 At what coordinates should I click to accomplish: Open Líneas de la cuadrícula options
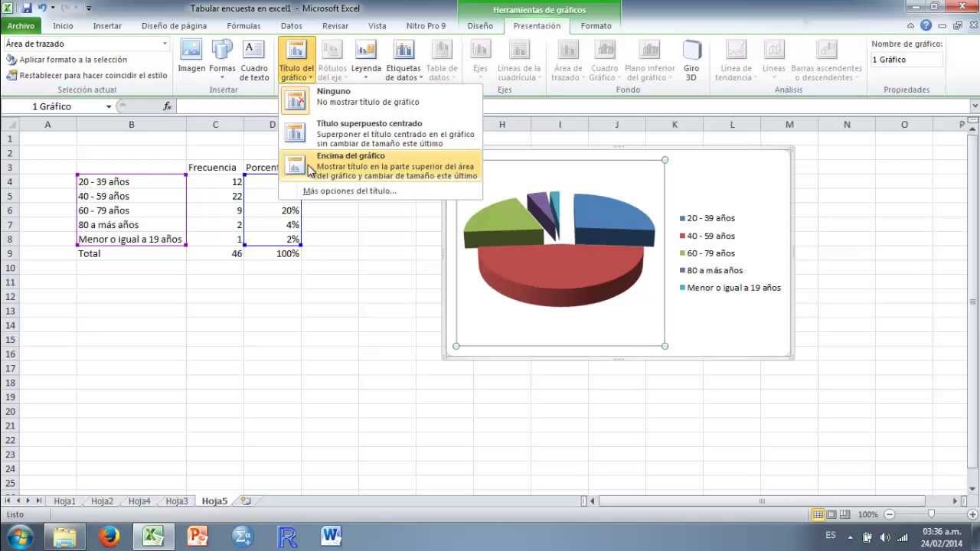click(519, 60)
